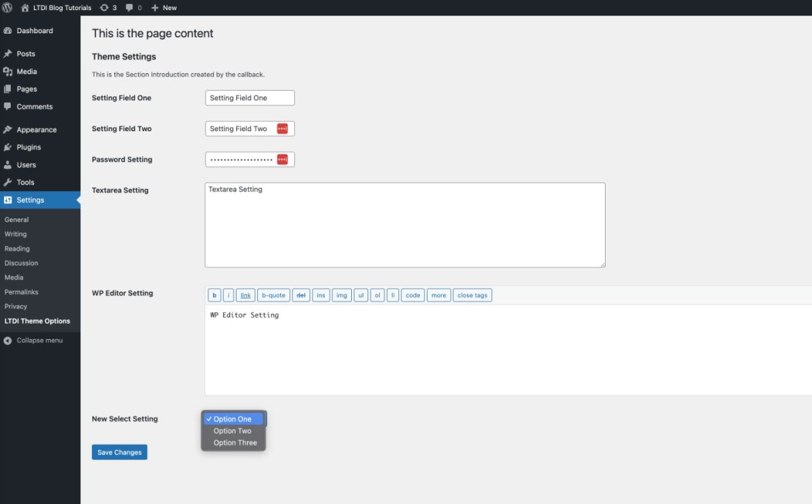Click the bold b quicktag button
The height and width of the screenshot is (504, 812).
tap(215, 295)
